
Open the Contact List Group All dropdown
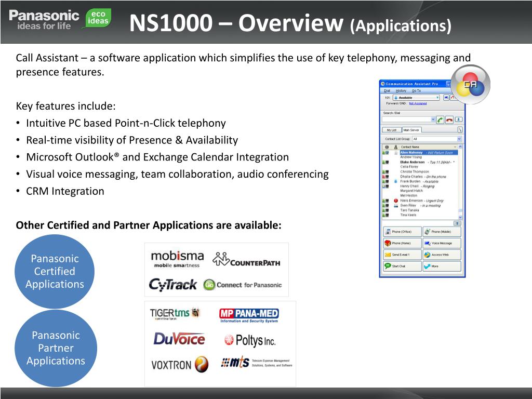pos(436,139)
